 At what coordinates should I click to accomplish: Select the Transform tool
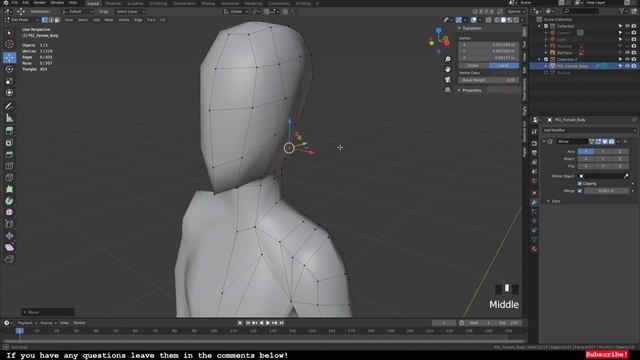[x=9, y=93]
